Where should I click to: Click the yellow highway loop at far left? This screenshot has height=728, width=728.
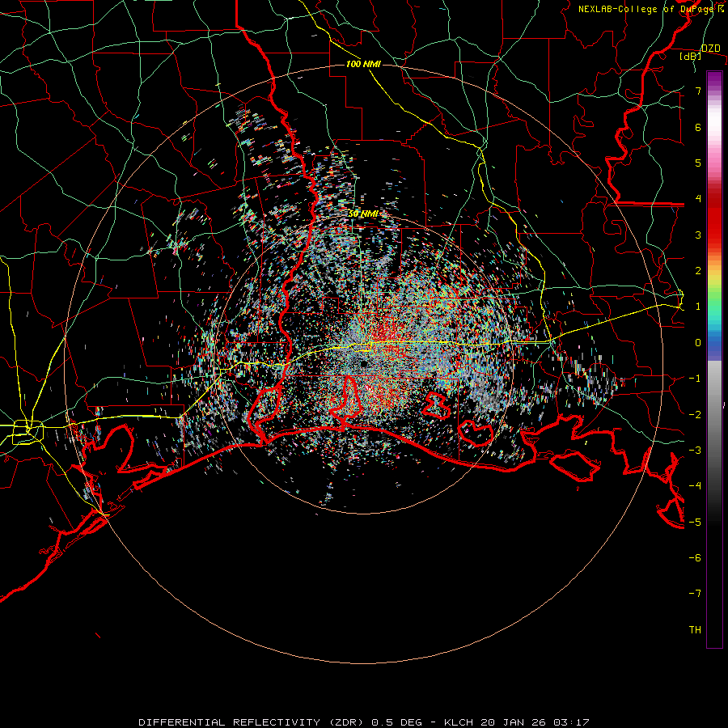point(28,431)
